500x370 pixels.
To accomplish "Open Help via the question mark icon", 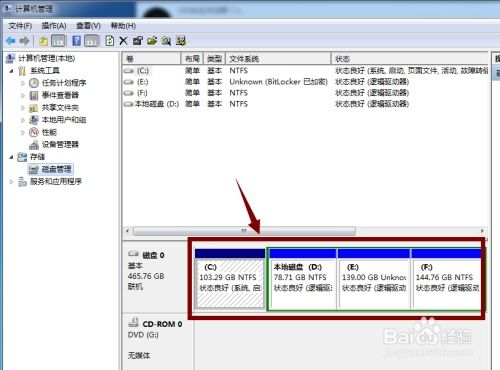I will pyautogui.click(x=77, y=41).
